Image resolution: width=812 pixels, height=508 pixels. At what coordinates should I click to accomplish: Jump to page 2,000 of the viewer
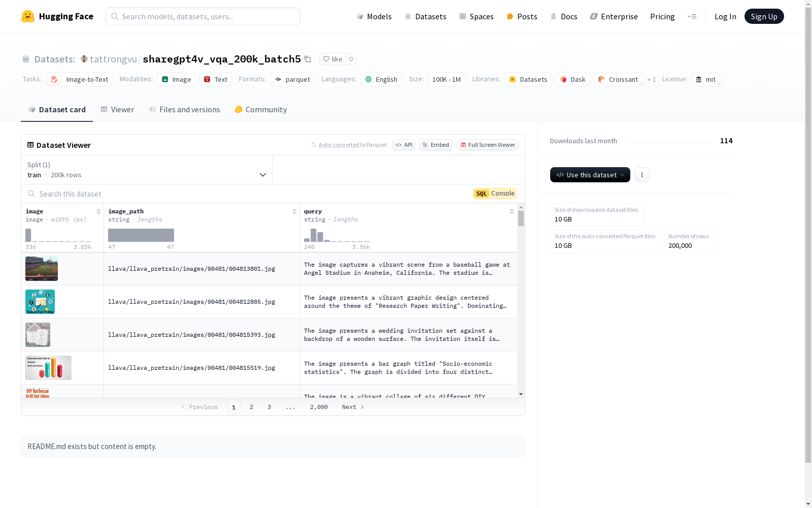(x=319, y=407)
